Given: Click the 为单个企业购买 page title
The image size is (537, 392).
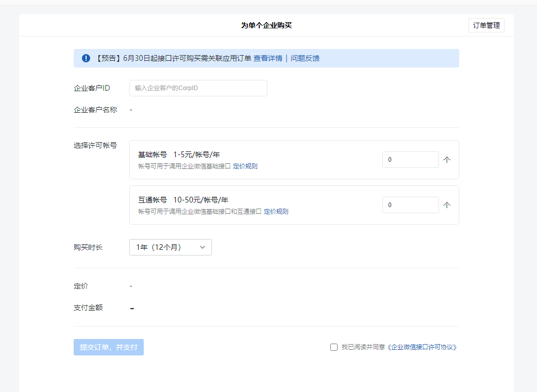Looking at the screenshot, I should [266, 25].
